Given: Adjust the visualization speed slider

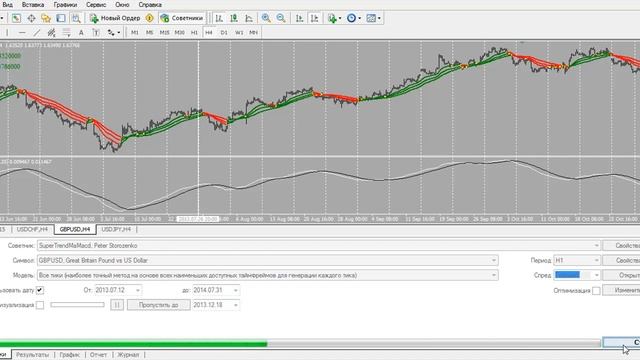Looking at the screenshot, I should (x=78, y=304).
